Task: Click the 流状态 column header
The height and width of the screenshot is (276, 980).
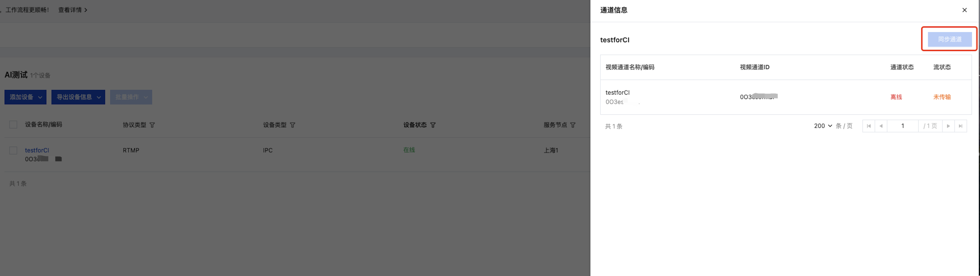Action: [942, 67]
